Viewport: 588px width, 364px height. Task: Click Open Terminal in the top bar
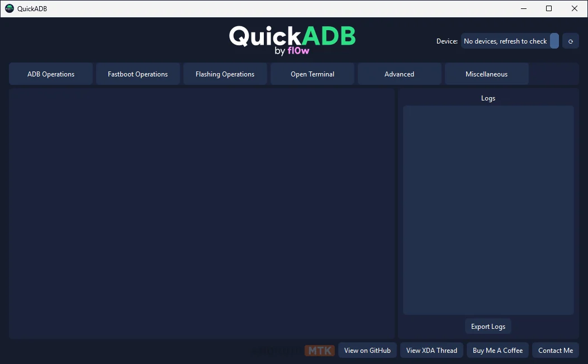click(312, 74)
